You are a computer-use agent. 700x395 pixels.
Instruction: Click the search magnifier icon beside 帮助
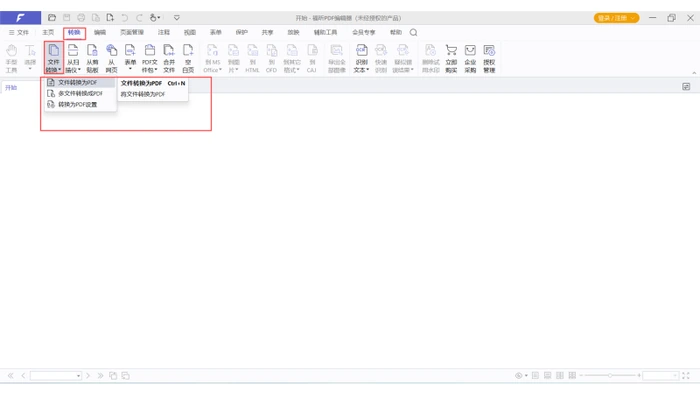point(413,33)
